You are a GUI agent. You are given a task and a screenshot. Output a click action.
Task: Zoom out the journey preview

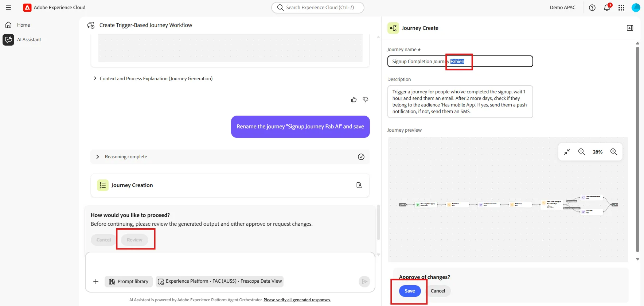[582, 152]
